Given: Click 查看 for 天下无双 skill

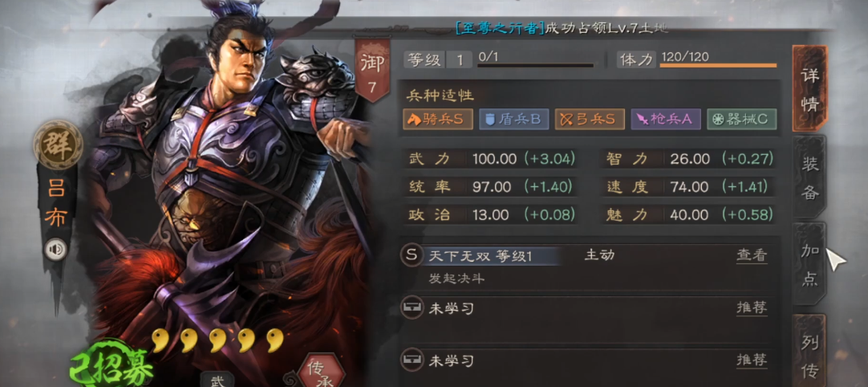Looking at the screenshot, I should [x=752, y=255].
